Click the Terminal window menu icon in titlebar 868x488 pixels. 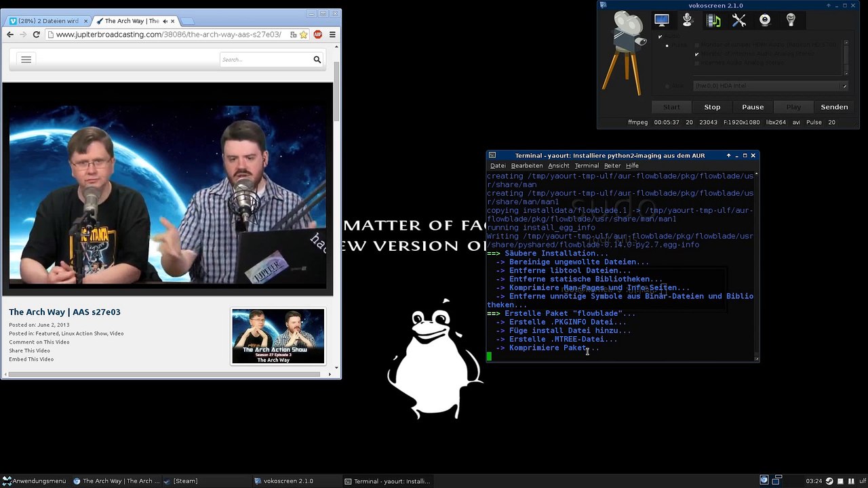(492, 155)
